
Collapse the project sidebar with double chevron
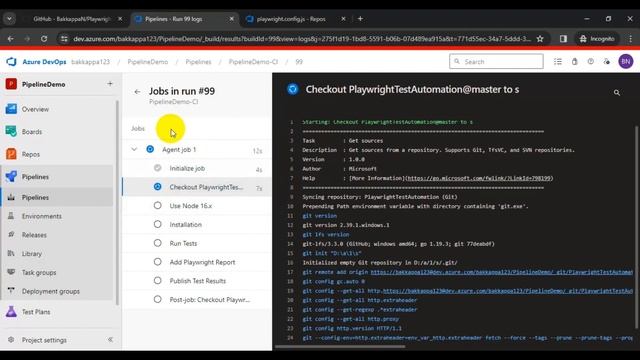(x=110, y=340)
